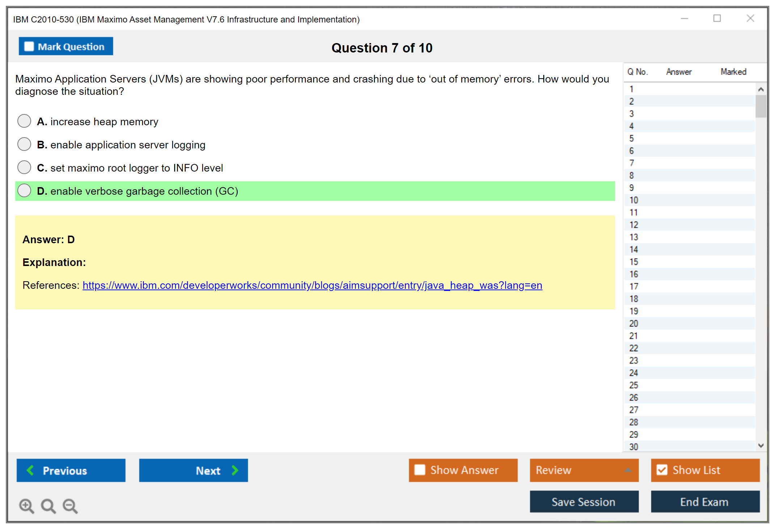
Task: Maximize the exam window
Action: point(717,18)
